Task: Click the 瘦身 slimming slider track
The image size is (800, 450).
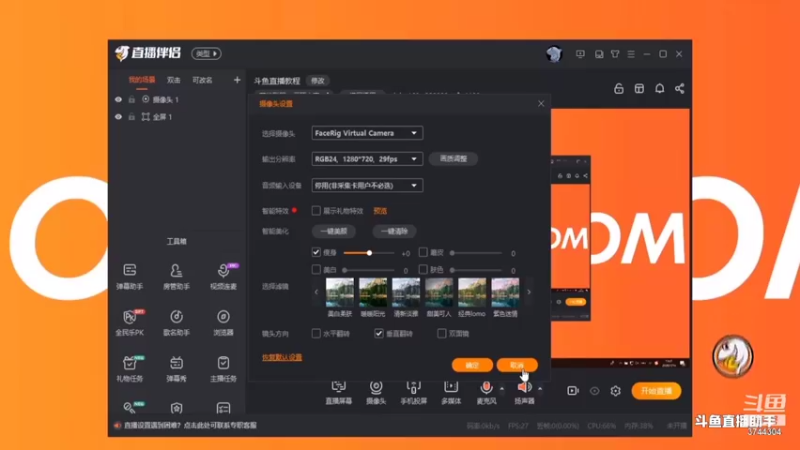Action: (369, 253)
